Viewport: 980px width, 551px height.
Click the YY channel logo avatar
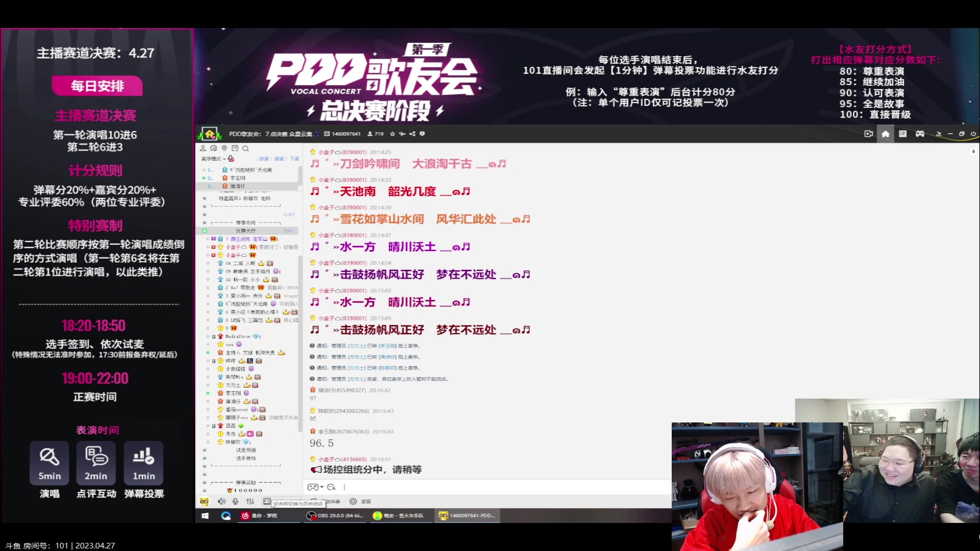[x=210, y=134]
